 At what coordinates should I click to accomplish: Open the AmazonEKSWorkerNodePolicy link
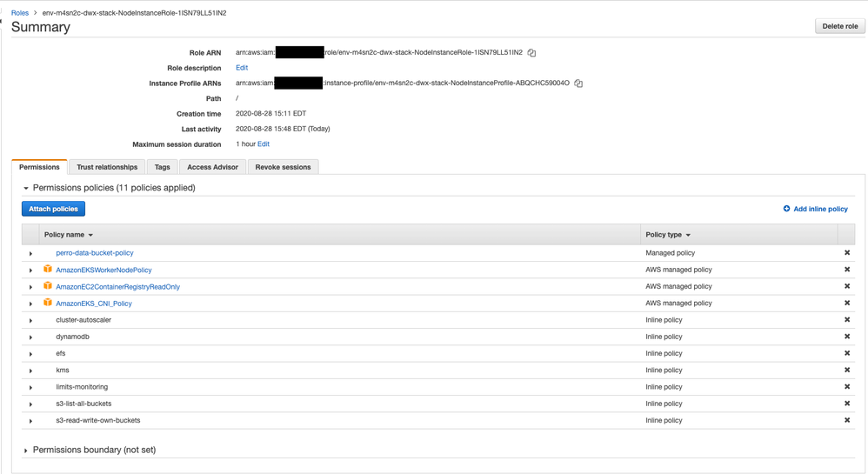pos(103,270)
